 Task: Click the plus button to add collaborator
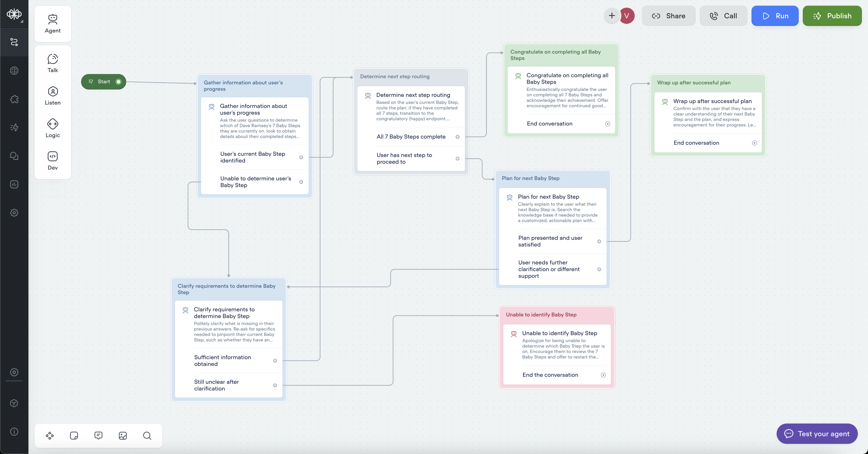[x=612, y=16]
